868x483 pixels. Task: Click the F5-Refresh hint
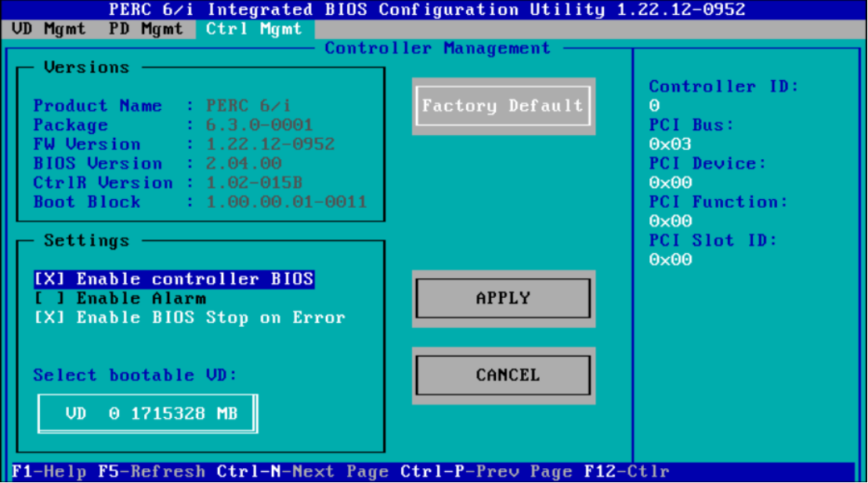pos(152,472)
